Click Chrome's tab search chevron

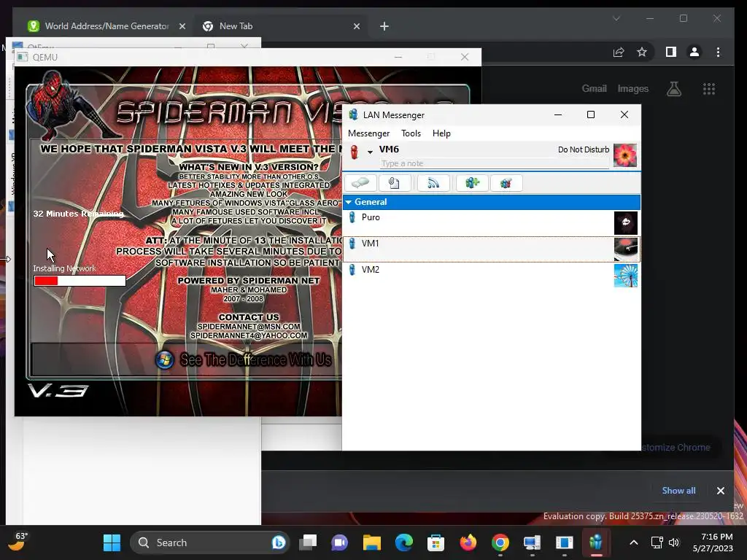[x=616, y=18]
